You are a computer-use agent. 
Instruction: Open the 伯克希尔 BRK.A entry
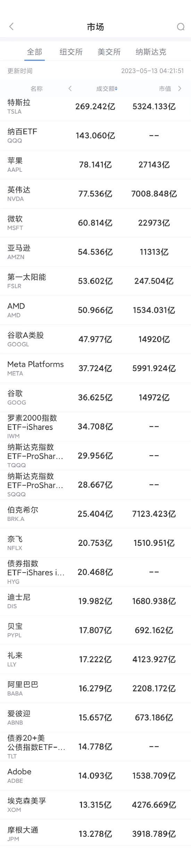click(95, 514)
